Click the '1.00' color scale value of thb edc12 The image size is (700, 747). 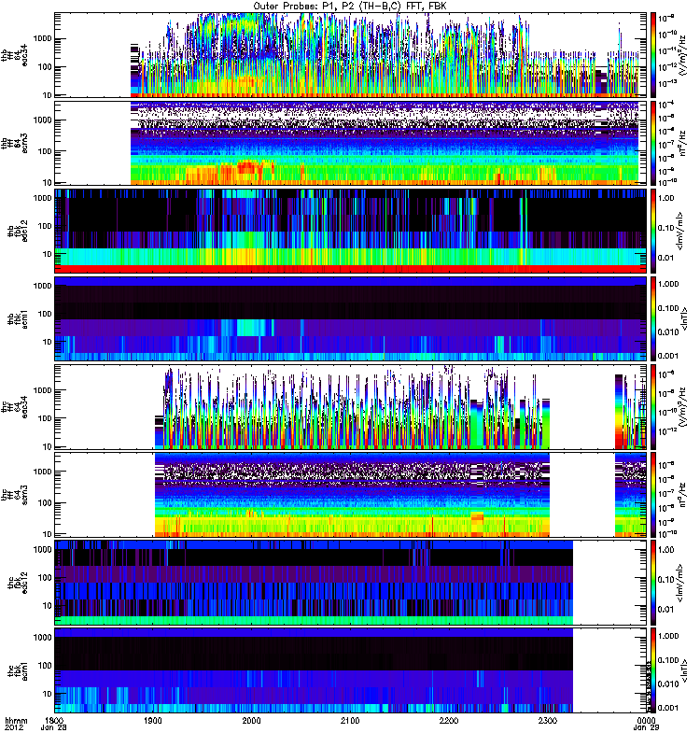pos(666,198)
